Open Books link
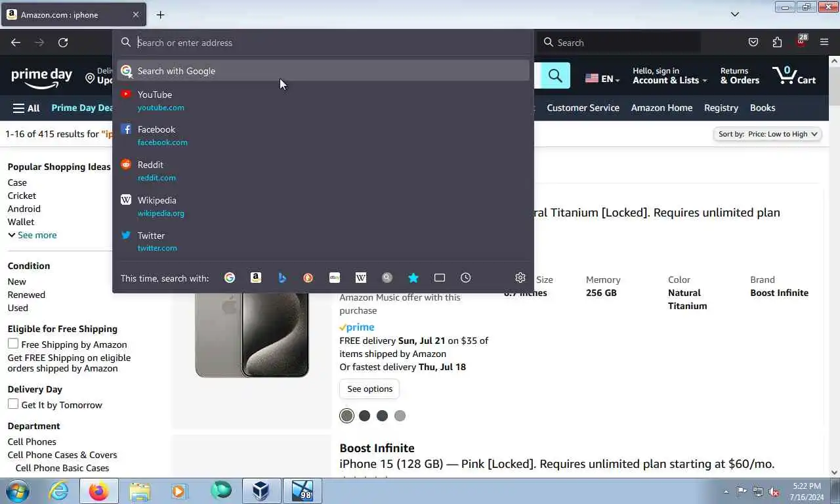 coord(763,108)
